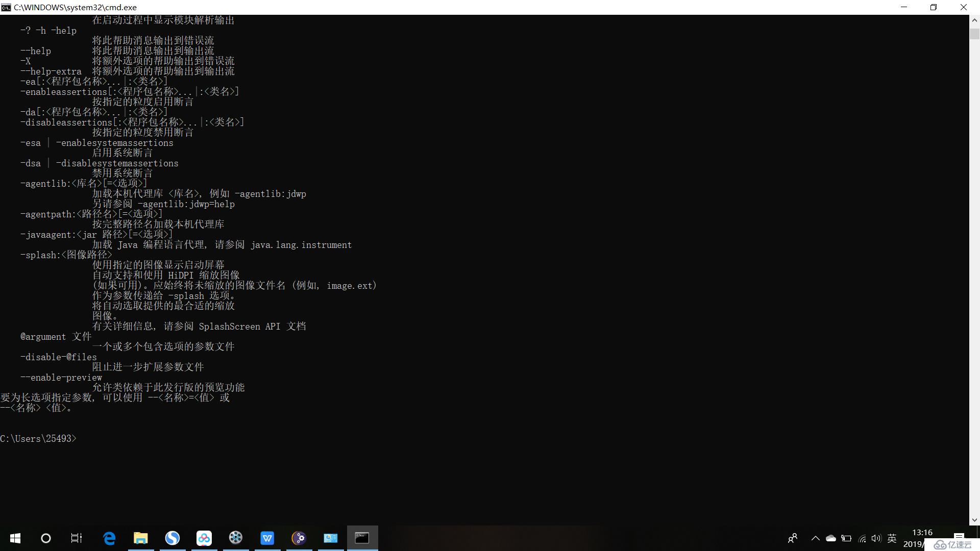The height and width of the screenshot is (551, 980).
Task: Click "-esa | -enablesystemassertions" line
Action: 97,143
